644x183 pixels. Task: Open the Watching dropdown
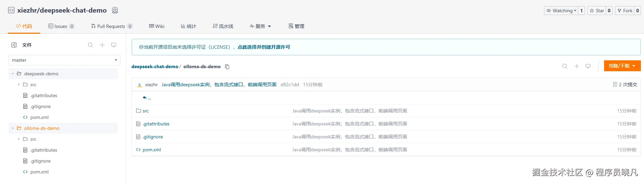[561, 11]
